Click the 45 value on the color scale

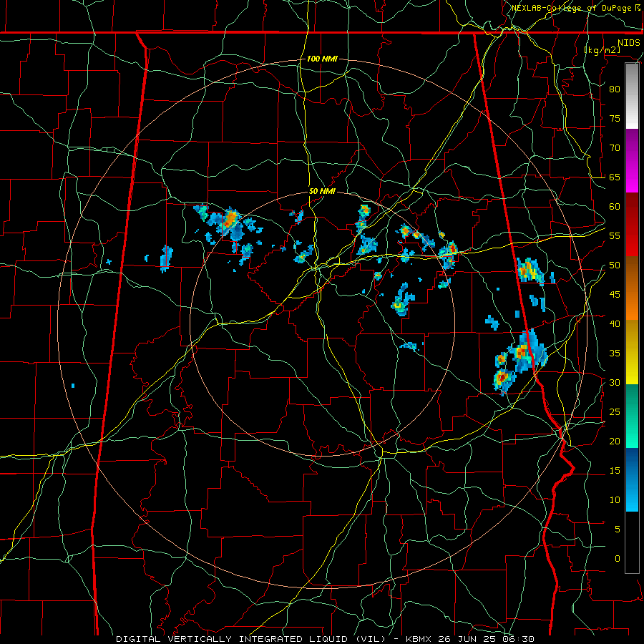(615, 295)
